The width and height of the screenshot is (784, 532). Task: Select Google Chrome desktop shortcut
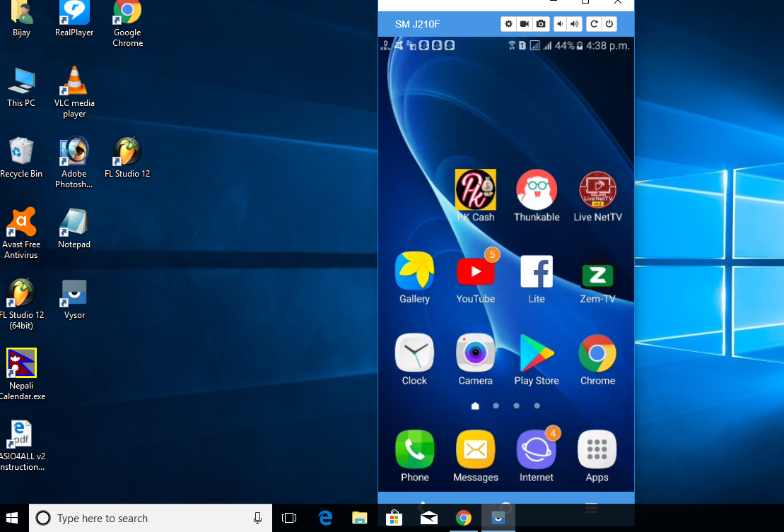coord(127,24)
